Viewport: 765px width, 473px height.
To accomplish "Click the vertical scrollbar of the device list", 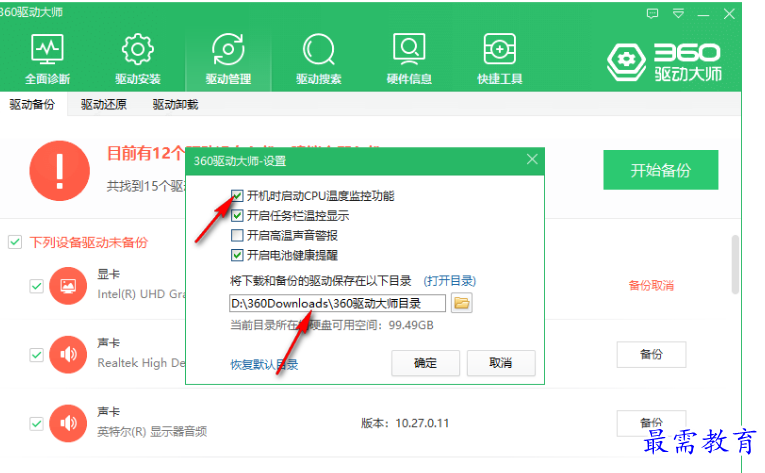I will [735, 265].
